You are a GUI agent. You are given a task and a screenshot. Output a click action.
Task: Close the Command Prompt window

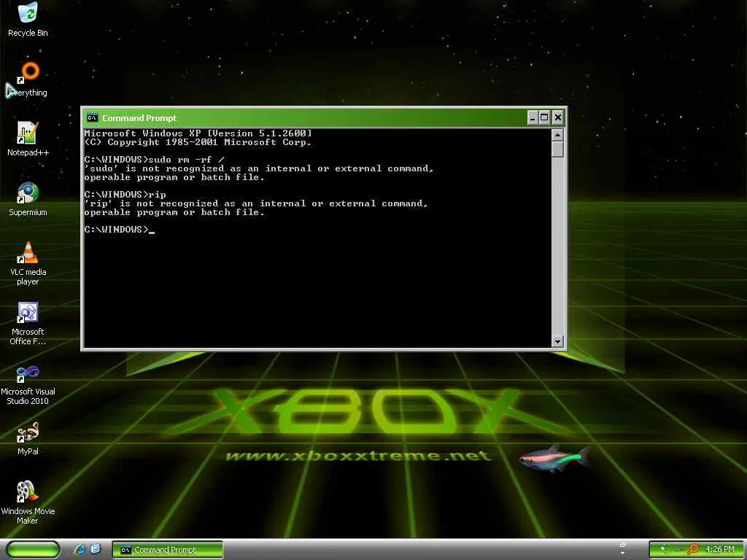pyautogui.click(x=558, y=117)
